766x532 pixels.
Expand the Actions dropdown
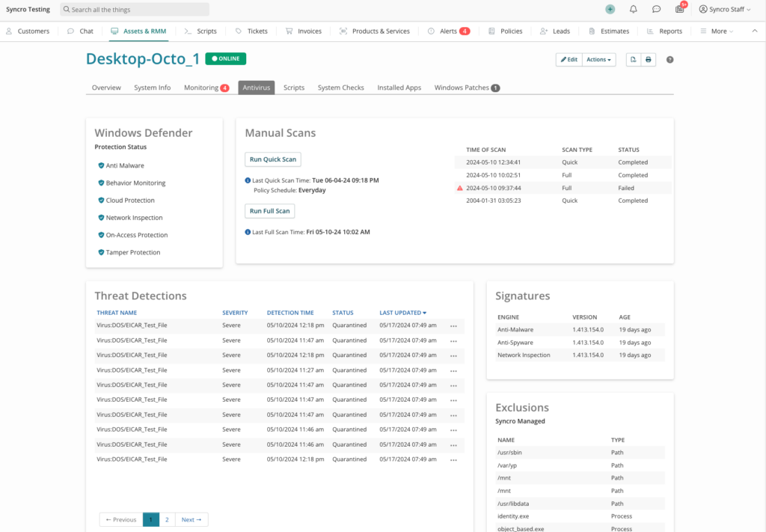pos(598,60)
